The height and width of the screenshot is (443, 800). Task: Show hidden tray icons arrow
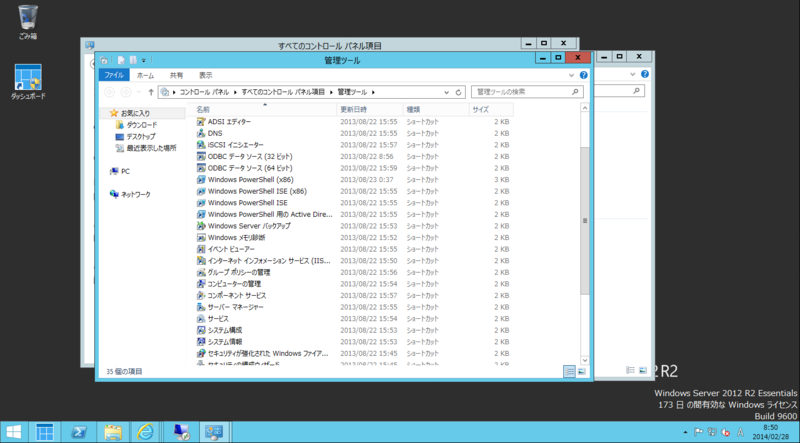[685, 432]
